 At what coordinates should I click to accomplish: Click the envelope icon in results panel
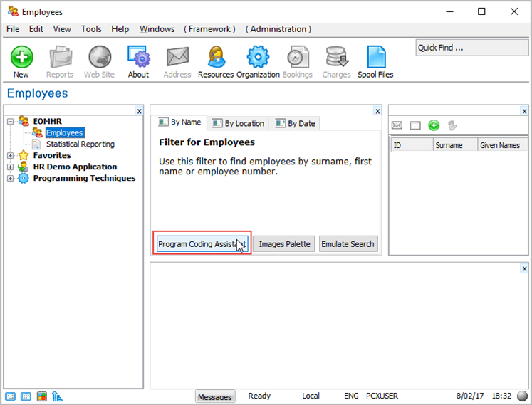point(397,125)
